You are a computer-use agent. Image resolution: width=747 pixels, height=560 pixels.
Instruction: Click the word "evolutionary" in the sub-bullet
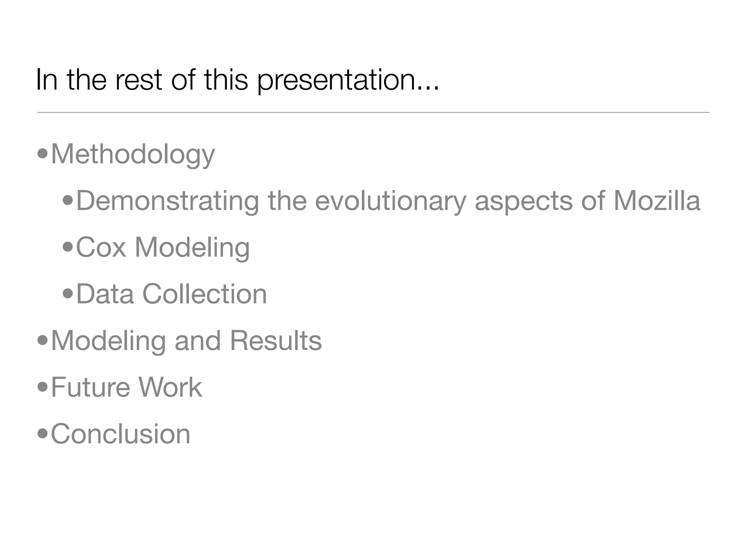(390, 201)
